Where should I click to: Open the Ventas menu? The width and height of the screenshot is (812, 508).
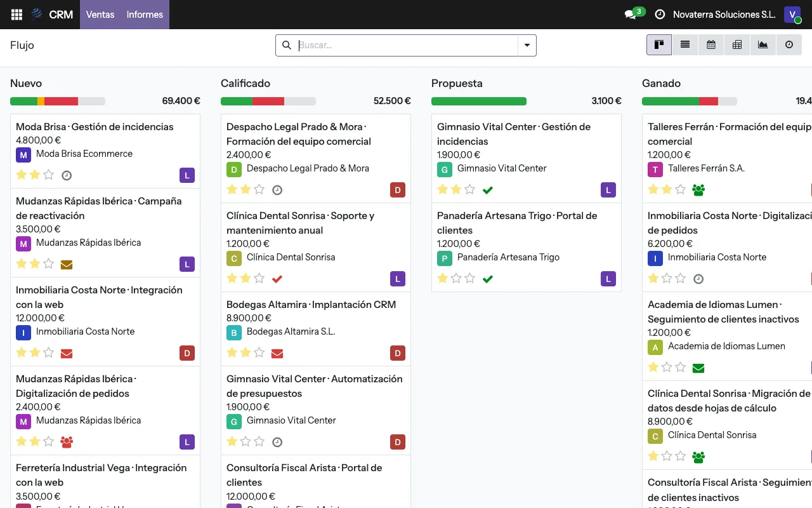pyautogui.click(x=100, y=15)
